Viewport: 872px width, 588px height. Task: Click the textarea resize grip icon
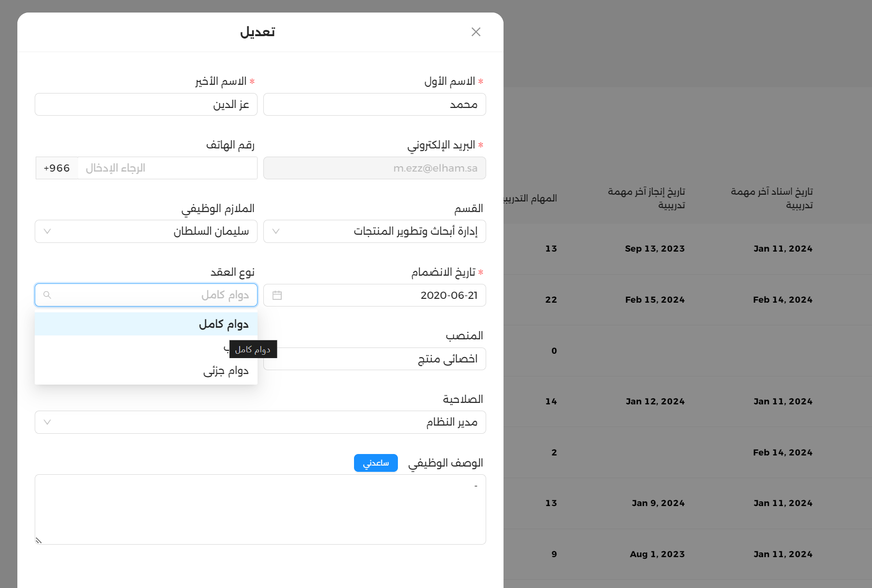39,540
